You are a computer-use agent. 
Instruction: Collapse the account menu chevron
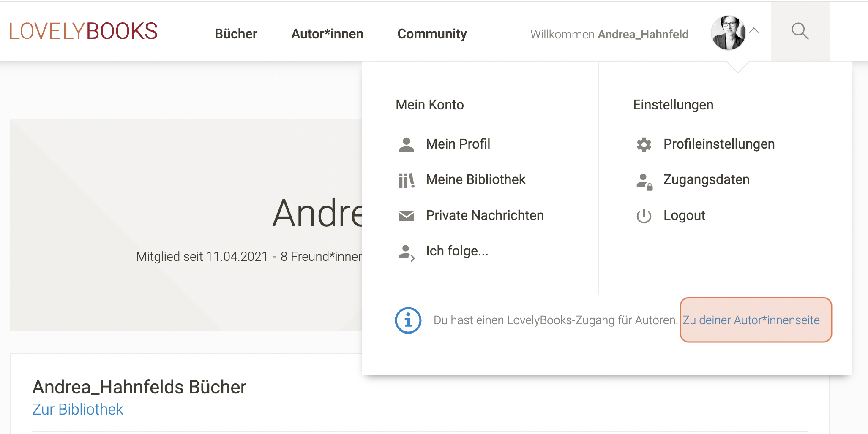754,30
